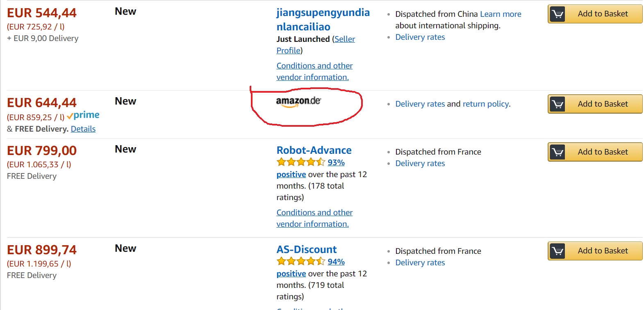Click the Prime badge next to EUR 644,44
The width and height of the screenshot is (644, 310).
point(83,115)
